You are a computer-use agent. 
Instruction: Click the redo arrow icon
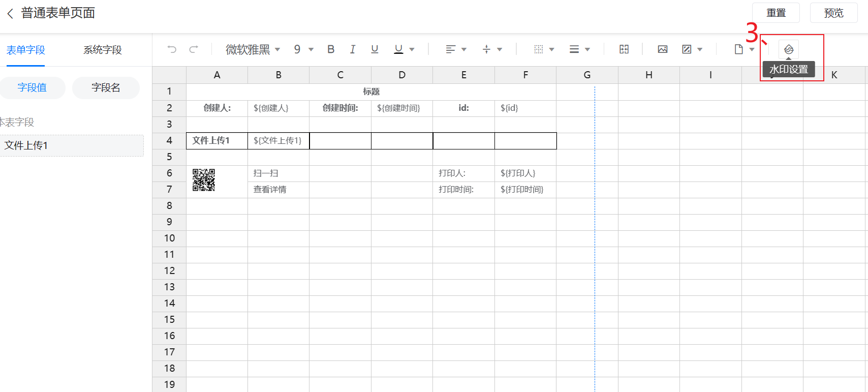click(194, 49)
